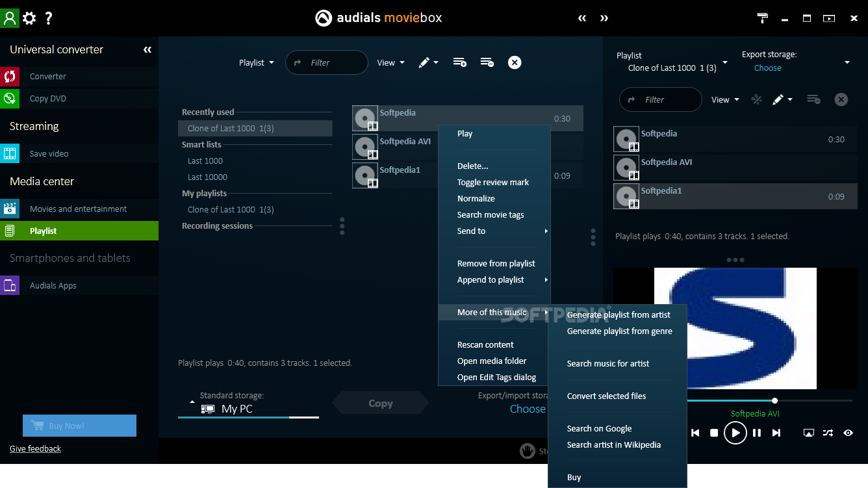The image size is (868, 488).
Task: Click the Converter sidebar icon
Action: pyautogui.click(x=10, y=77)
